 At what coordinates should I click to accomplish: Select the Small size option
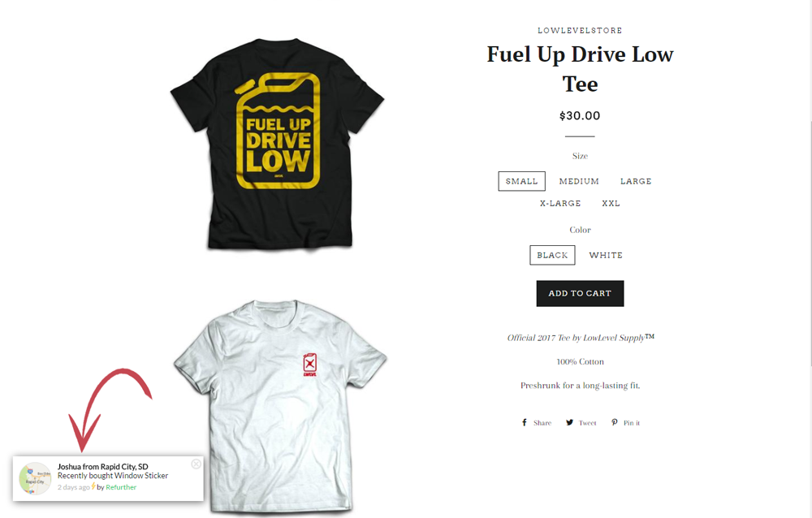[521, 181]
